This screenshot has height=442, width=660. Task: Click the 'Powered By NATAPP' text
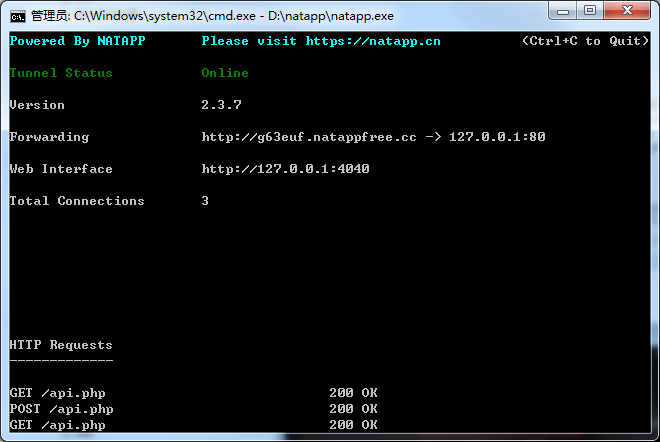tap(77, 41)
